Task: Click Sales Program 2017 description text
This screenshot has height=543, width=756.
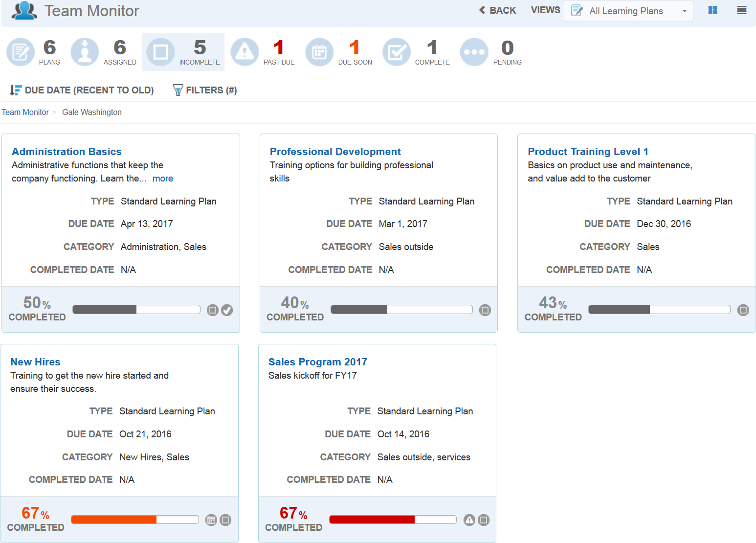Action: tap(312, 376)
